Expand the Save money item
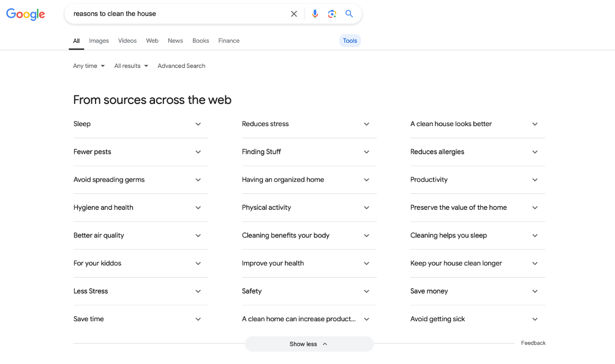The width and height of the screenshot is (615, 364). tap(478, 291)
